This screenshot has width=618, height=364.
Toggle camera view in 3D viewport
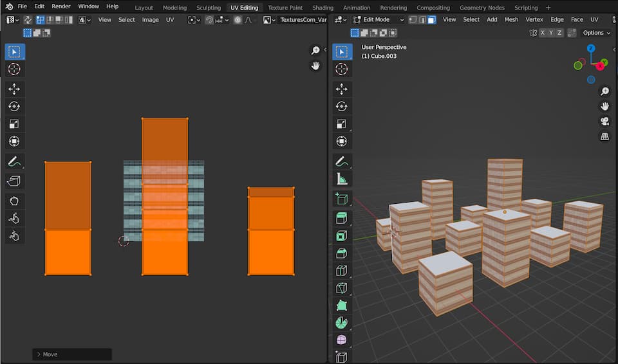click(605, 122)
